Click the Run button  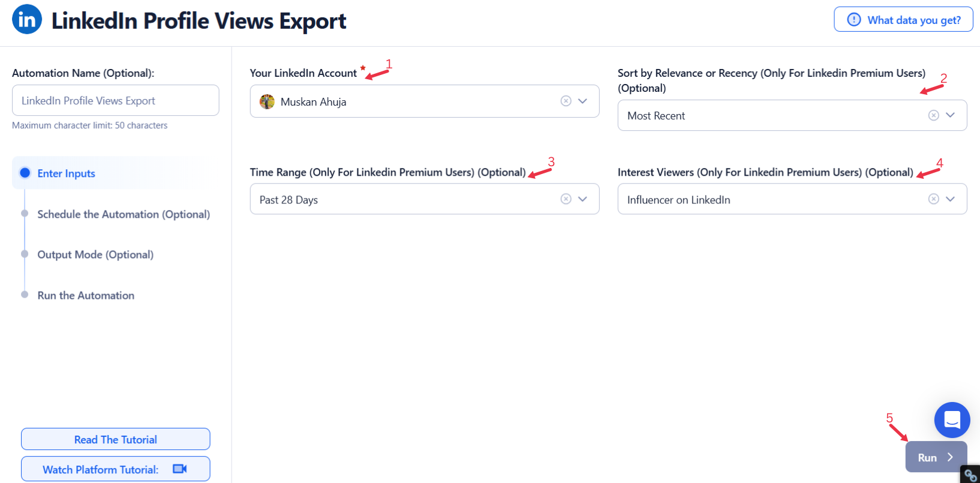[936, 457]
